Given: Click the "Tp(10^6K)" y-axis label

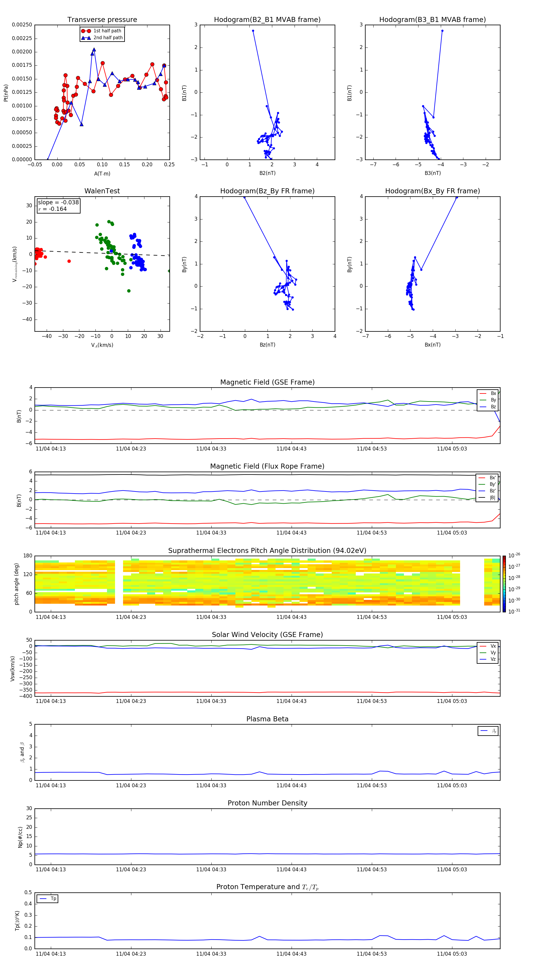Looking at the screenshot, I should 17,921.
